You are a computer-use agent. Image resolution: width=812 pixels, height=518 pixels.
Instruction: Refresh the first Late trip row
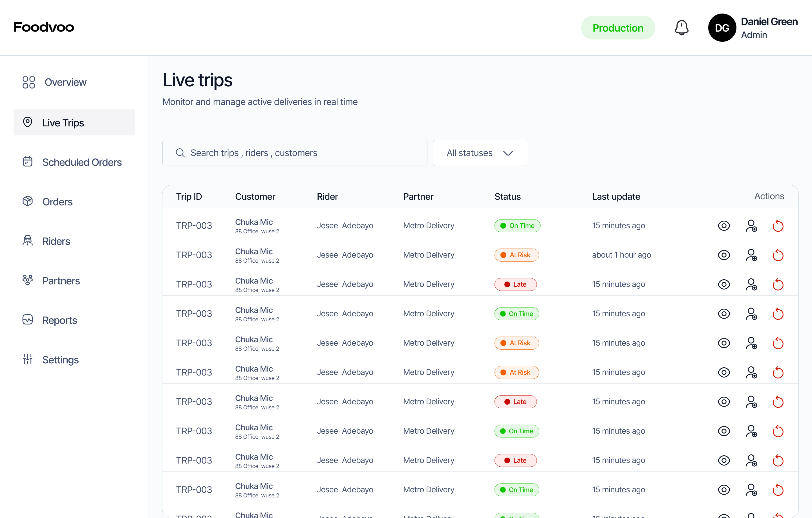778,284
